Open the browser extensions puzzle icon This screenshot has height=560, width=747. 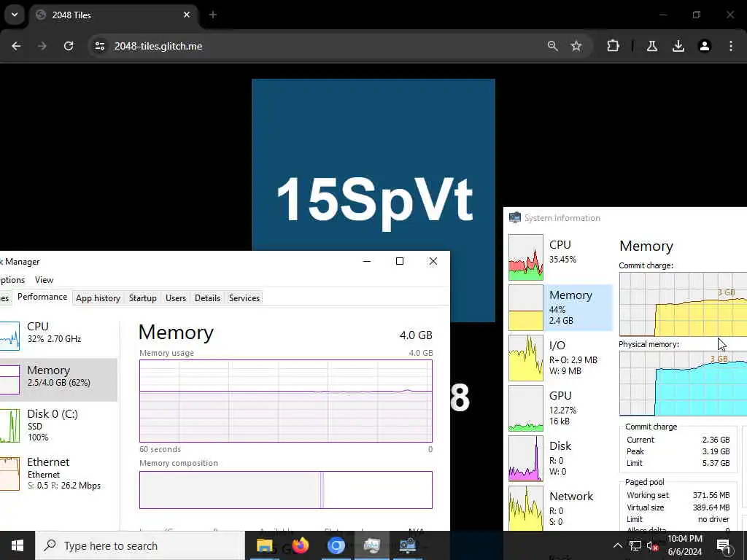613,46
